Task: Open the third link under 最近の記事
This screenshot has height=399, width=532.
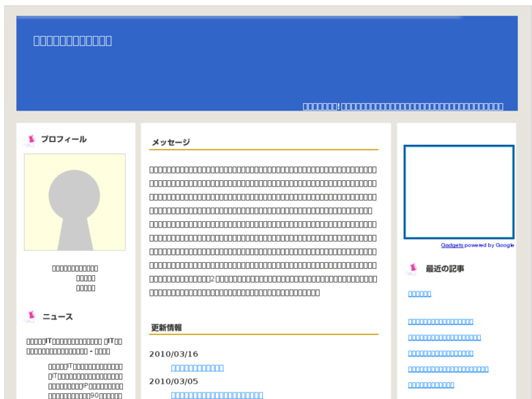Action: (444, 338)
